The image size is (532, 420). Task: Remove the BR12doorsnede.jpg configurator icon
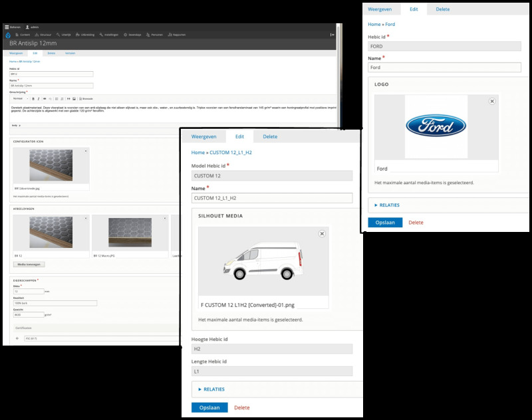[x=86, y=152]
